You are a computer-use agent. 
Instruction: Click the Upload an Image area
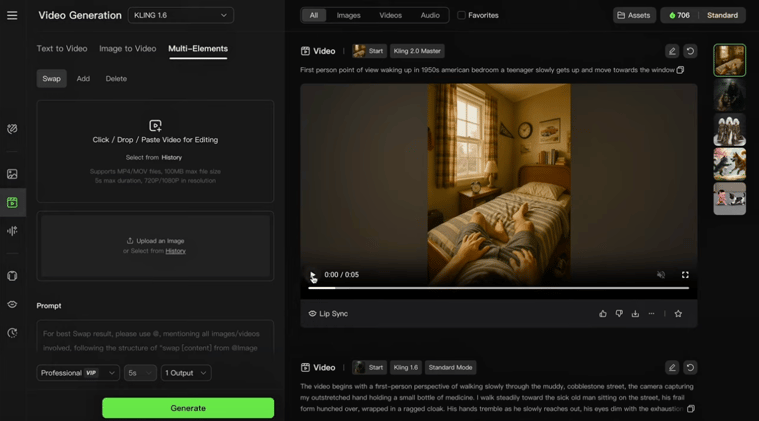(x=155, y=246)
